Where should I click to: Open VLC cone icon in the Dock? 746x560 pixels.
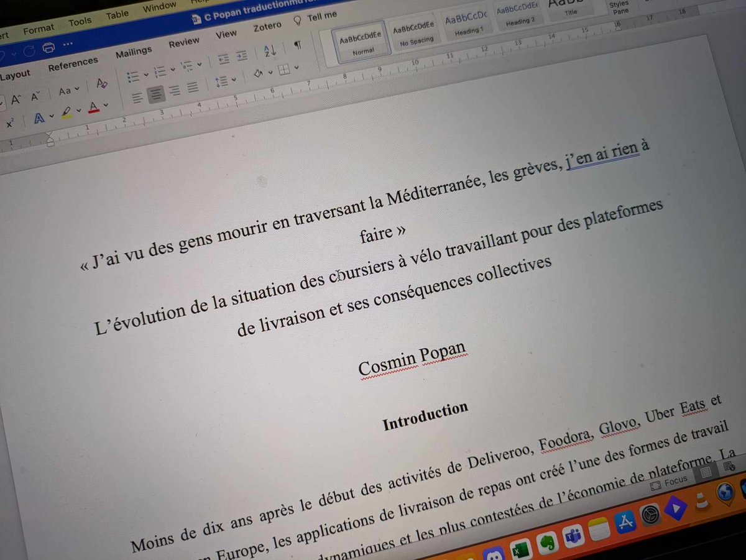(x=702, y=500)
